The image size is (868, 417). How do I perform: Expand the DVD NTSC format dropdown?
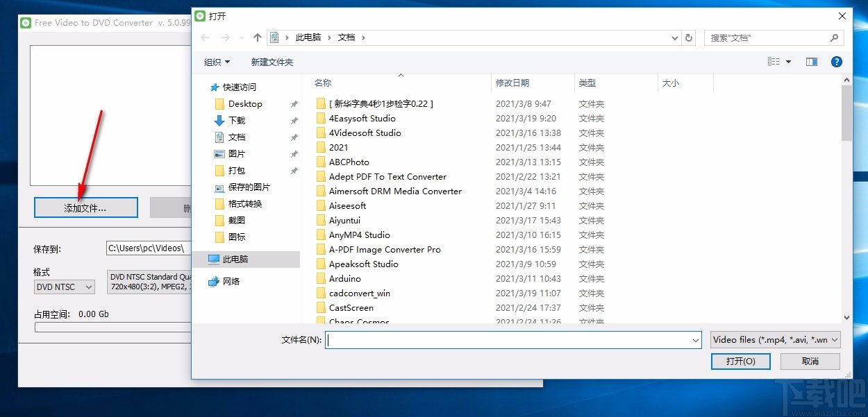point(64,287)
